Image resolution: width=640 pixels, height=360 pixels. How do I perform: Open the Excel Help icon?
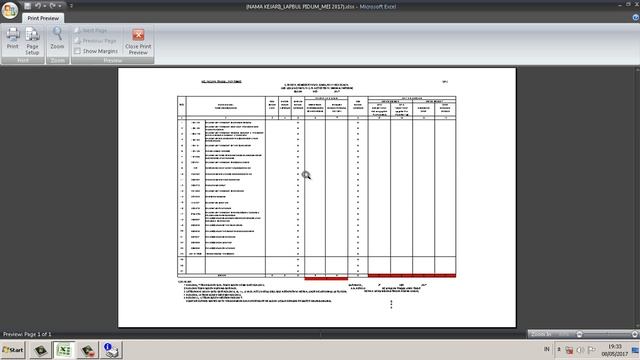[x=636, y=17]
